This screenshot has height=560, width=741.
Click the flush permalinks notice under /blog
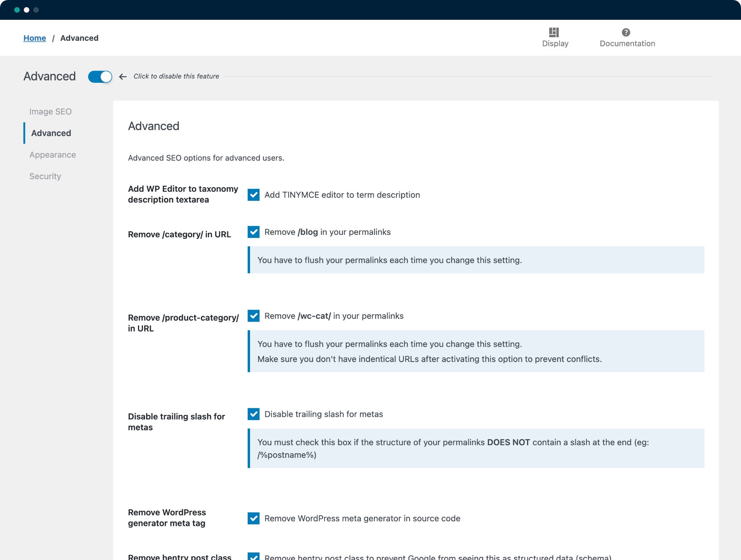click(476, 260)
